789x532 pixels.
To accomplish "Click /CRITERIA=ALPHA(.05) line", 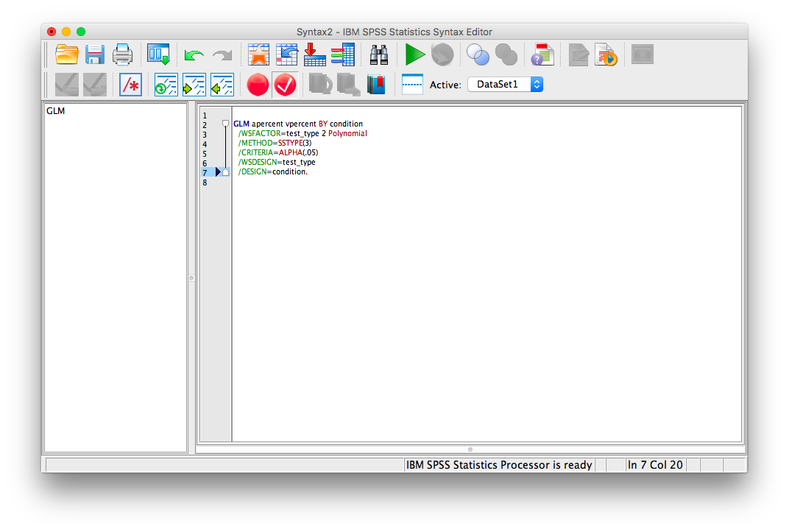I will click(278, 152).
